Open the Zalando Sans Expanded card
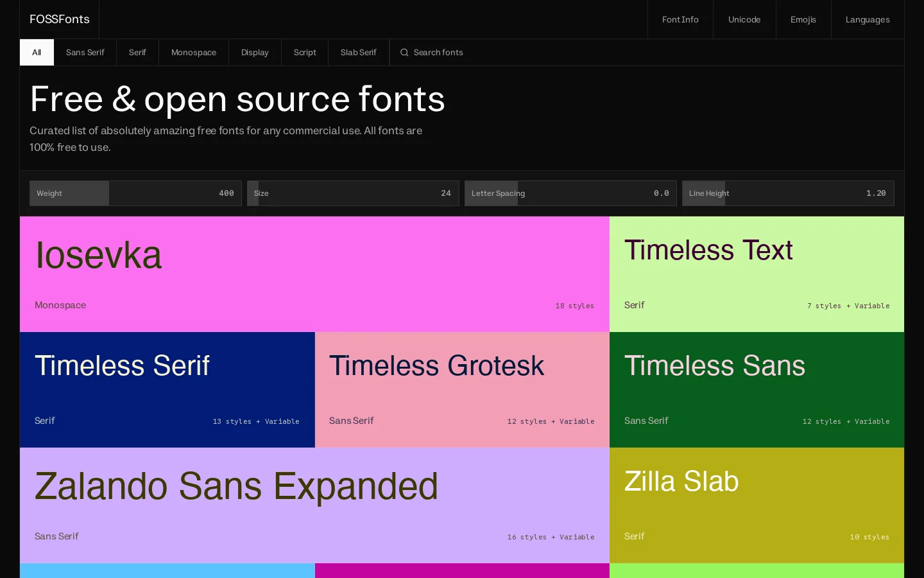This screenshot has width=924, height=578. click(314, 505)
